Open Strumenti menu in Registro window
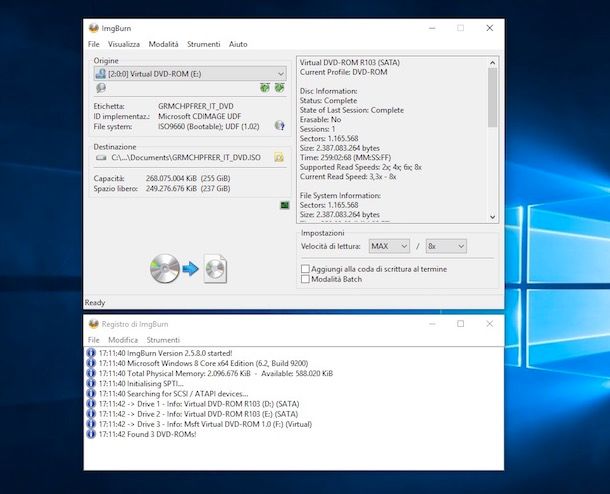This screenshot has width=610, height=494. pyautogui.click(x=163, y=340)
